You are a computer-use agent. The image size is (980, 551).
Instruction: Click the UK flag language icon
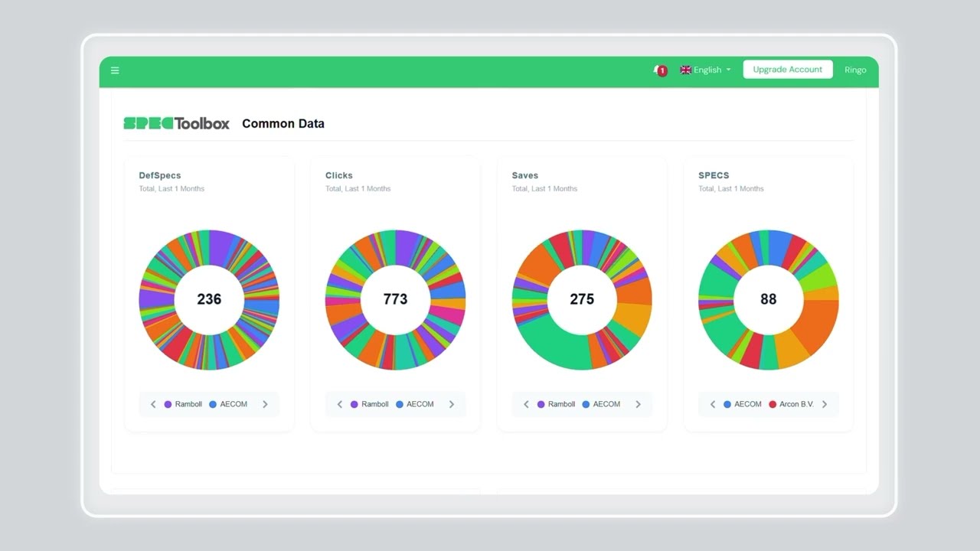685,70
